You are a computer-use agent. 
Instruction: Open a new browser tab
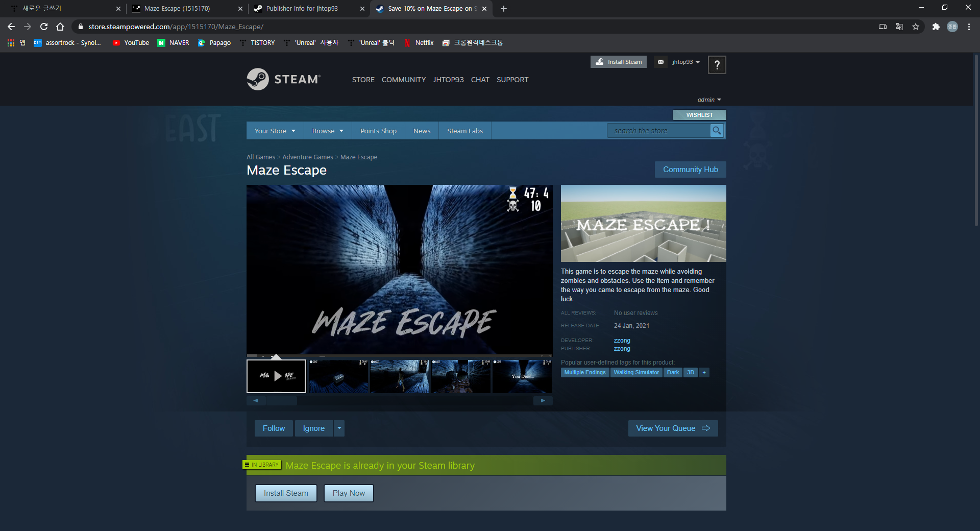504,9
